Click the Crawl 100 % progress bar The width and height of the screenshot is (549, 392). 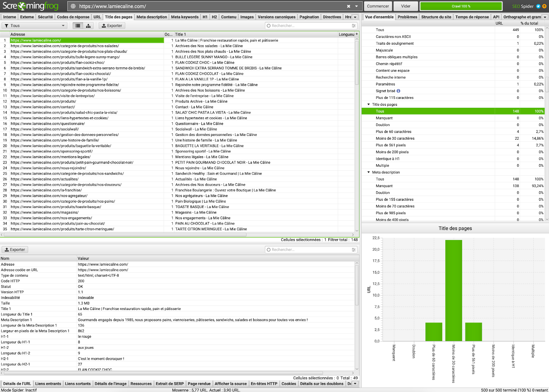click(x=461, y=6)
